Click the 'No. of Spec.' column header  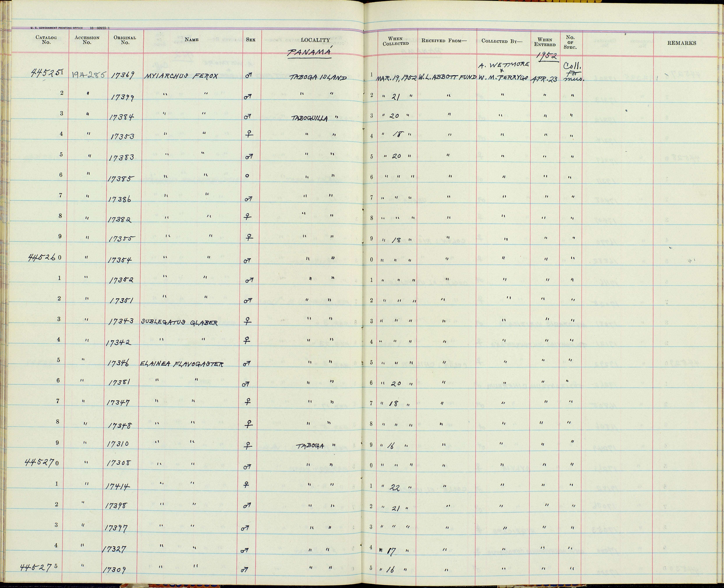pos(570,42)
